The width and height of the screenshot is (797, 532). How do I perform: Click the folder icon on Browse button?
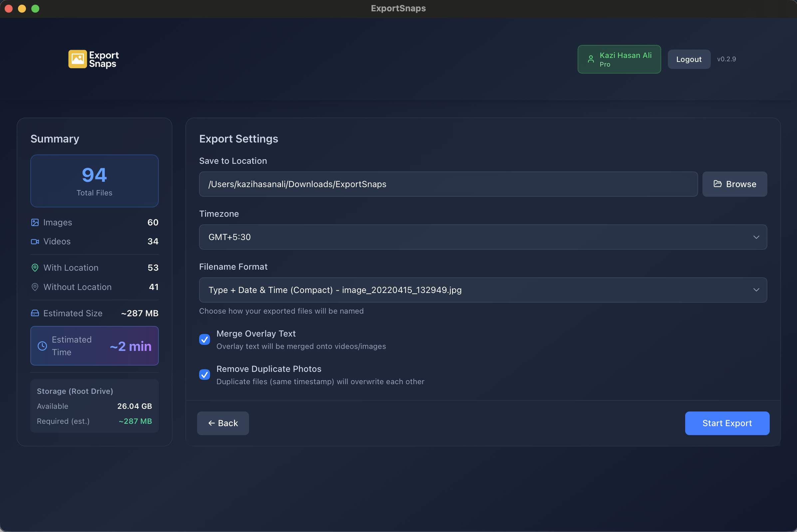(717, 184)
